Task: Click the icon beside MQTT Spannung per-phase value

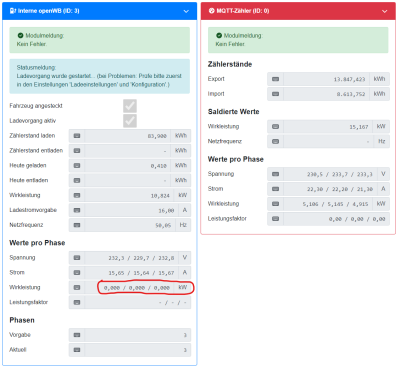Action: click(x=275, y=174)
